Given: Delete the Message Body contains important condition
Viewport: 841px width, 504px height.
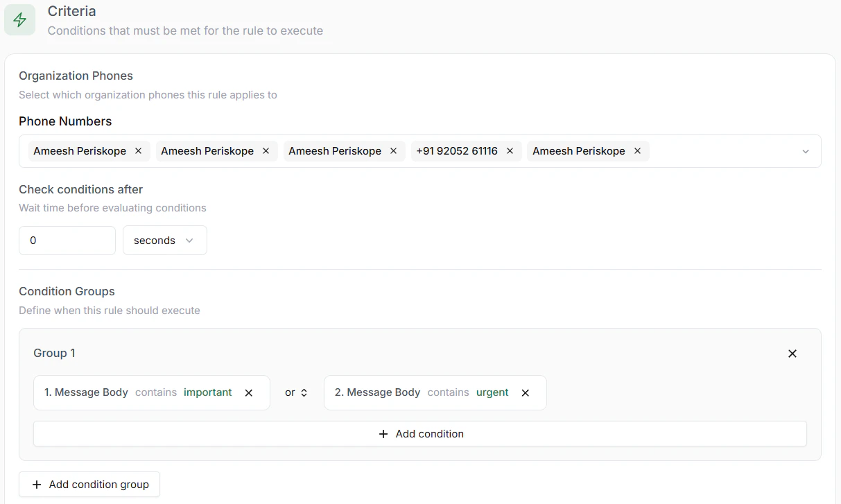Looking at the screenshot, I should 248,392.
